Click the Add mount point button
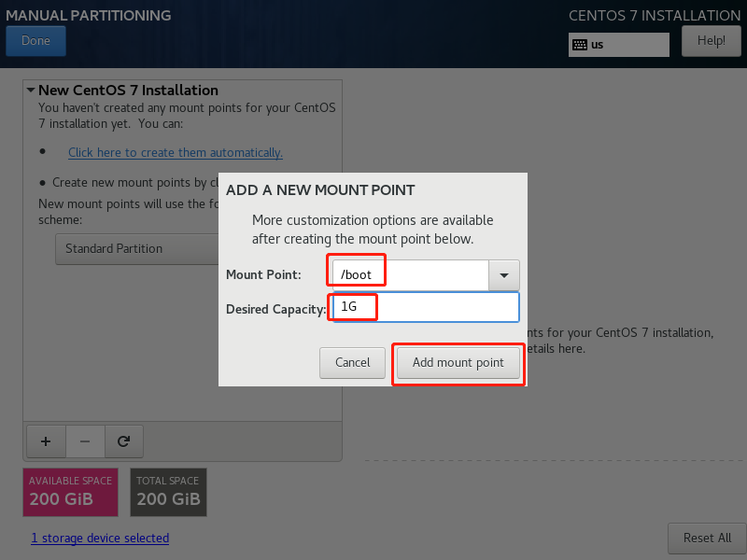Image resolution: width=747 pixels, height=560 pixels. 458,363
